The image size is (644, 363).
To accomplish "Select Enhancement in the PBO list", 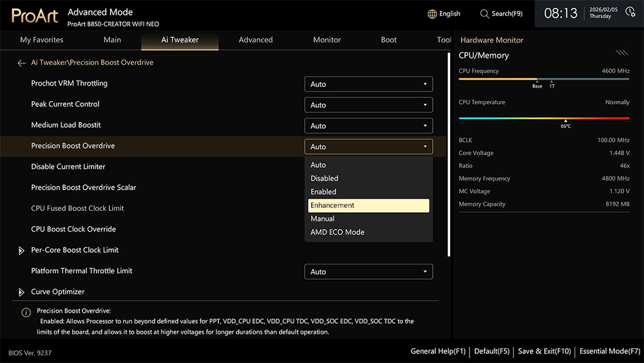I will pos(368,206).
